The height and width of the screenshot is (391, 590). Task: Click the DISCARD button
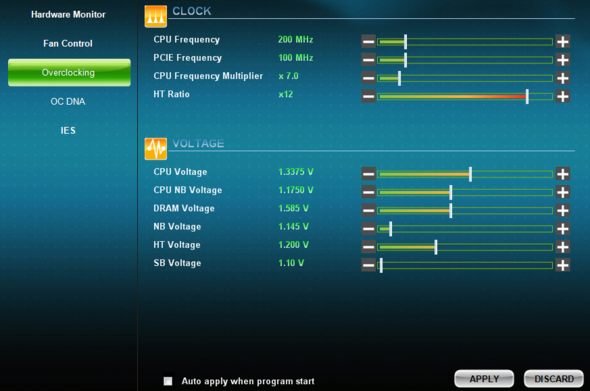tap(554, 379)
